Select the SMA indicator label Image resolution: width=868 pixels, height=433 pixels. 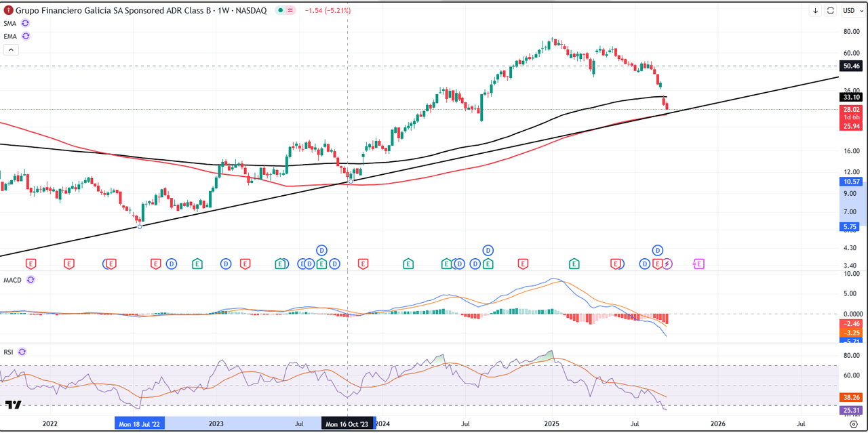[10, 23]
